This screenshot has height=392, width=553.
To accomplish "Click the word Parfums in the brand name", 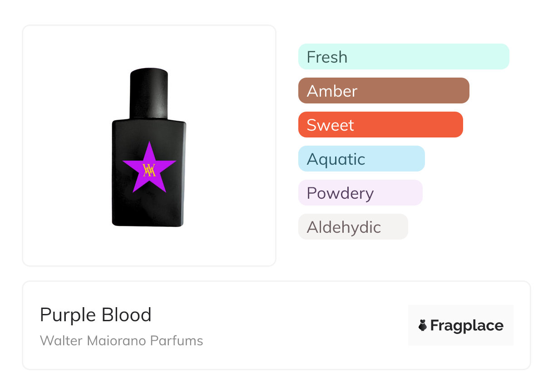I will tap(181, 340).
